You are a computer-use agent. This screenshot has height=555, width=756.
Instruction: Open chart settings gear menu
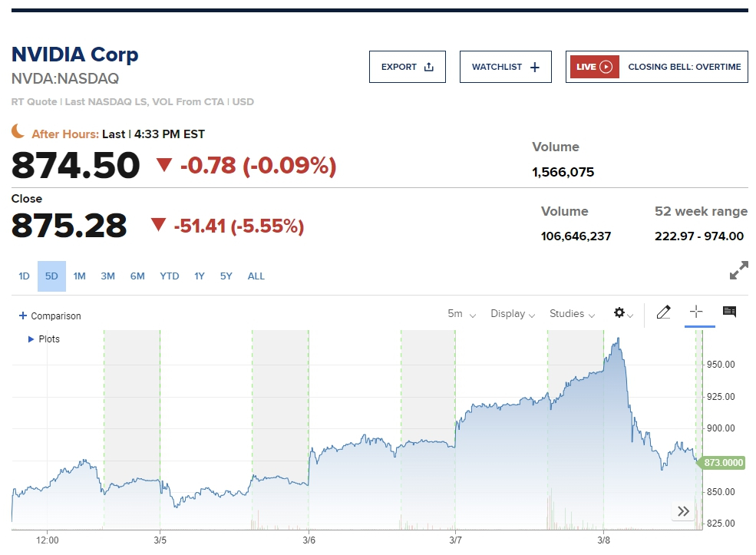(622, 313)
